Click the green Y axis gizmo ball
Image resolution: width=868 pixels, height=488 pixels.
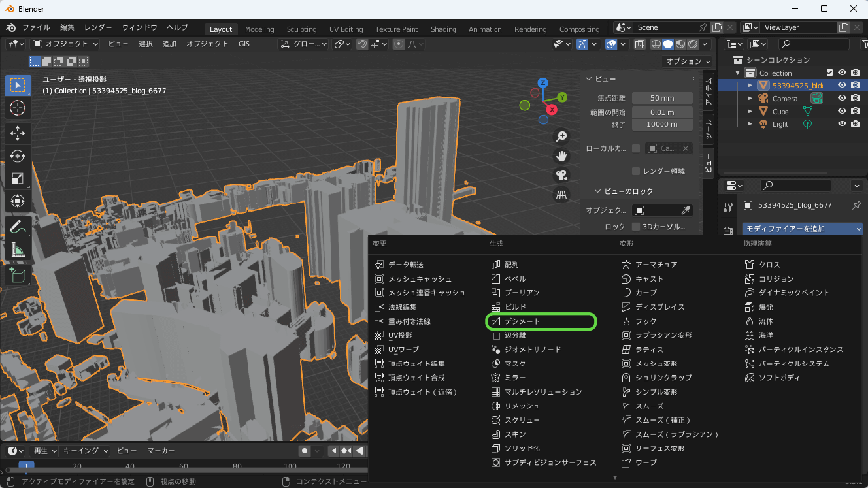click(563, 97)
